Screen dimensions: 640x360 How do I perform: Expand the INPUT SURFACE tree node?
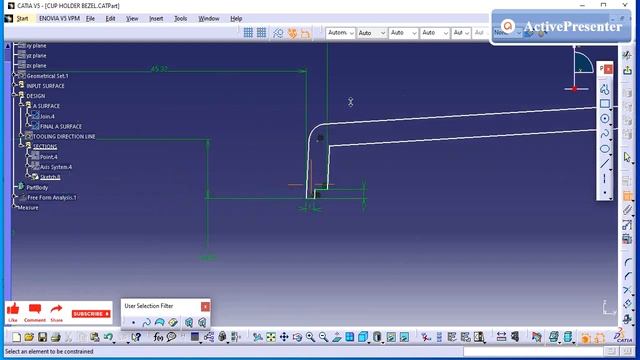click(x=14, y=85)
